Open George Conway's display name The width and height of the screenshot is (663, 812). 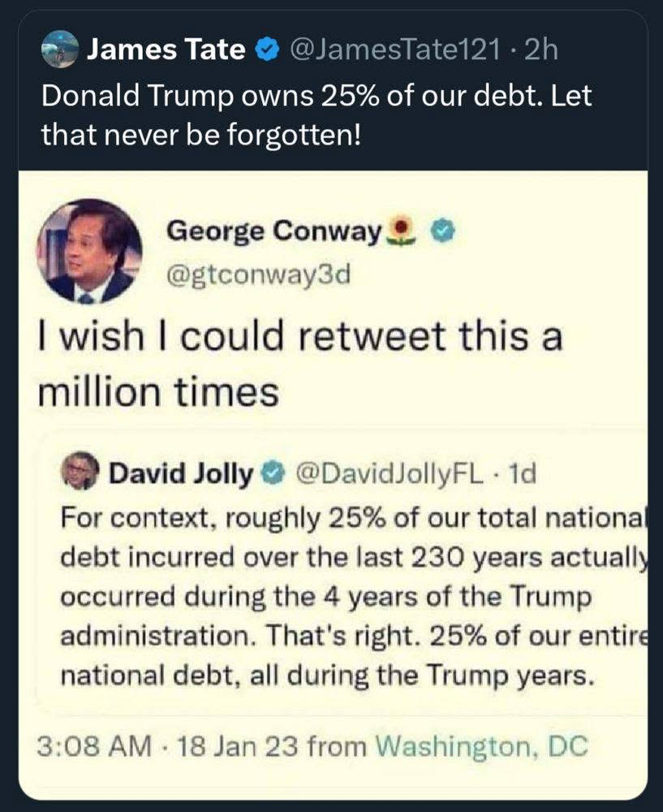tap(273, 233)
